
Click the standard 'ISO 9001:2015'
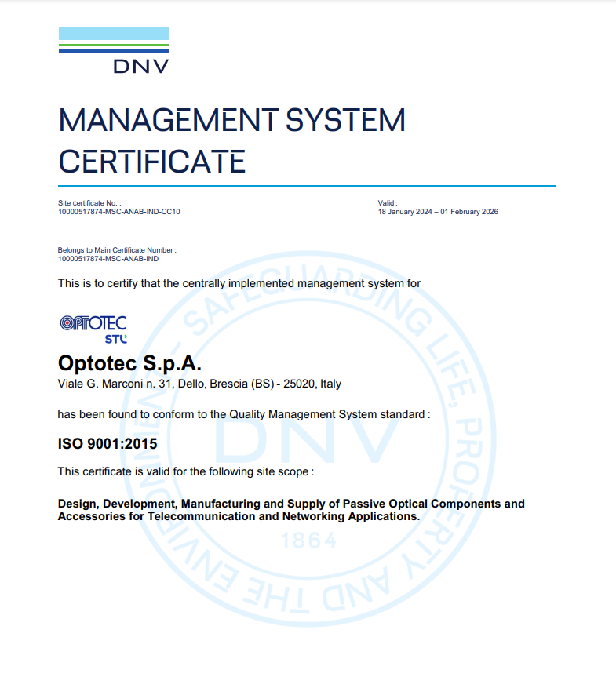[108, 444]
